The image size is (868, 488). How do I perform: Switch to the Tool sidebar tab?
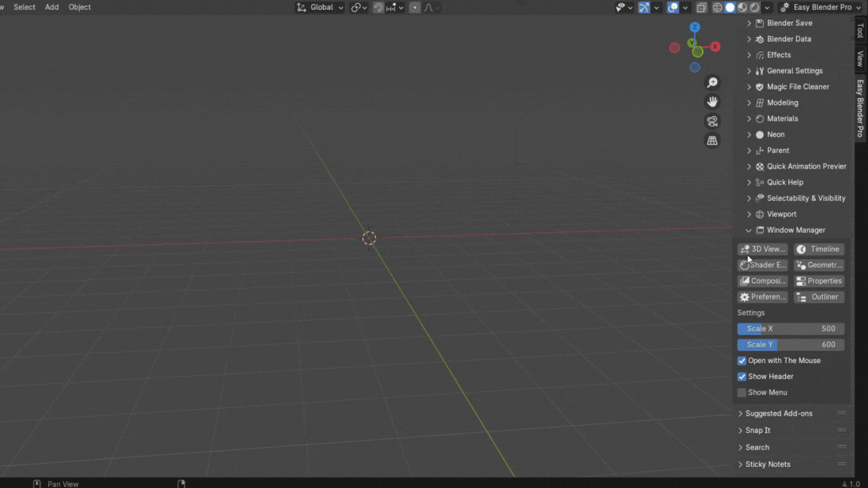(860, 31)
